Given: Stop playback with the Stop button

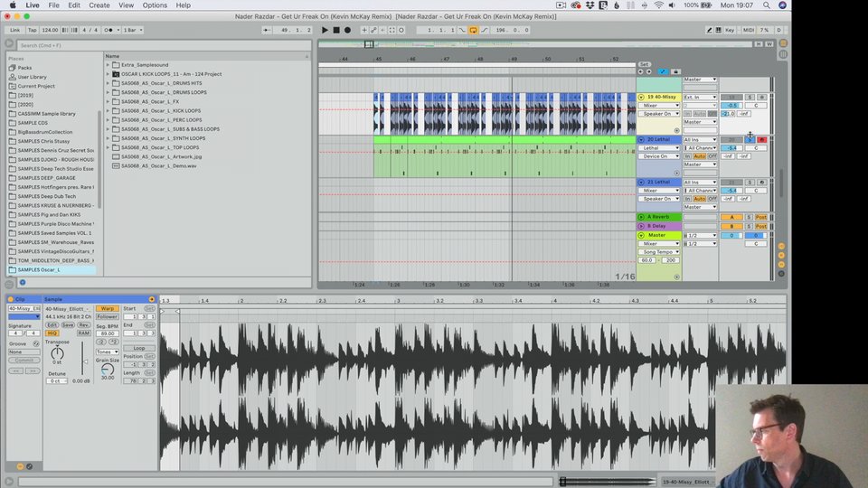Looking at the screenshot, I should point(336,30).
